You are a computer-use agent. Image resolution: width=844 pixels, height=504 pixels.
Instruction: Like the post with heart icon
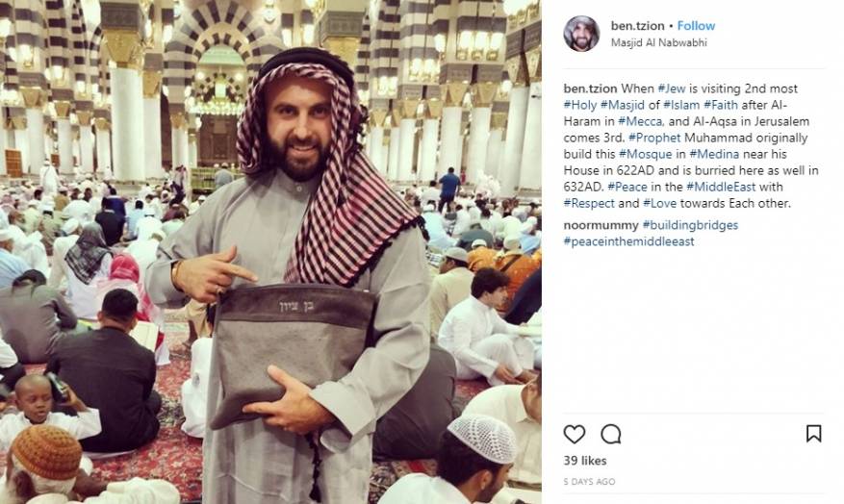click(574, 434)
